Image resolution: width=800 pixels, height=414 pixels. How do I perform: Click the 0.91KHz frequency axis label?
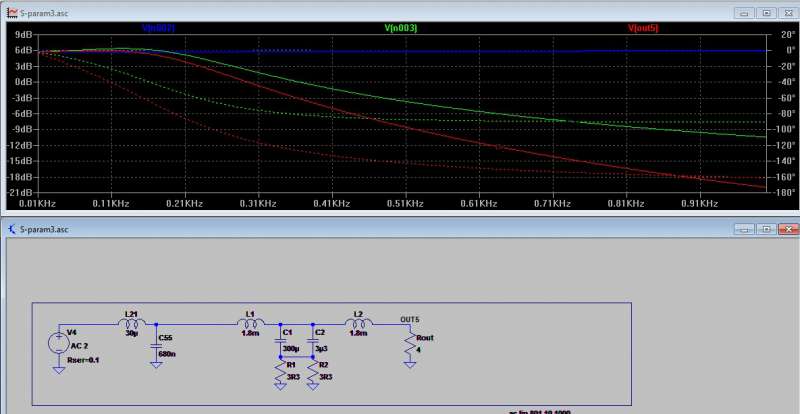click(x=699, y=203)
